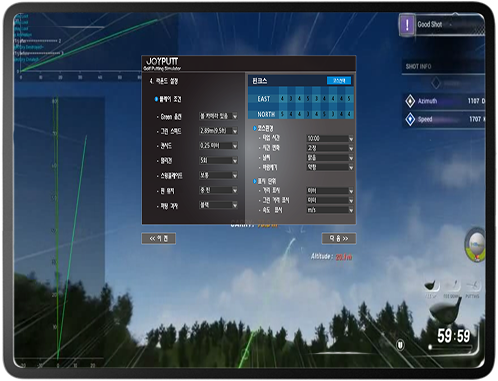Viewport: 498px width, 381px height.
Task: Select the small driver club icon
Action: 432,286
